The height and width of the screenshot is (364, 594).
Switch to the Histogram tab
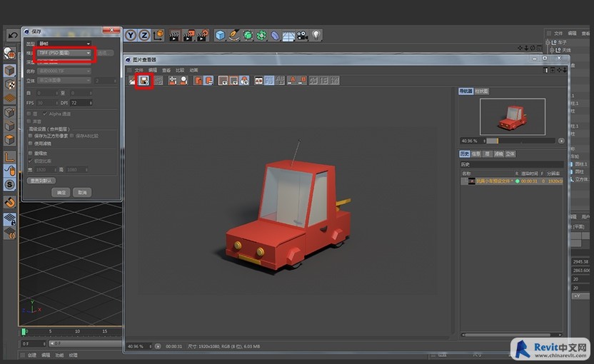pos(481,91)
